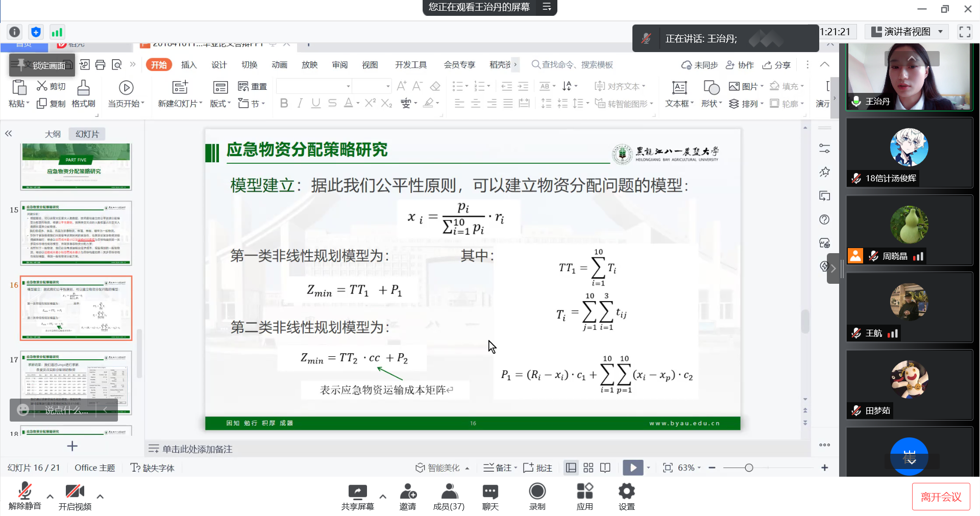Open Members (37) list
The height and width of the screenshot is (516, 980).
click(449, 492)
